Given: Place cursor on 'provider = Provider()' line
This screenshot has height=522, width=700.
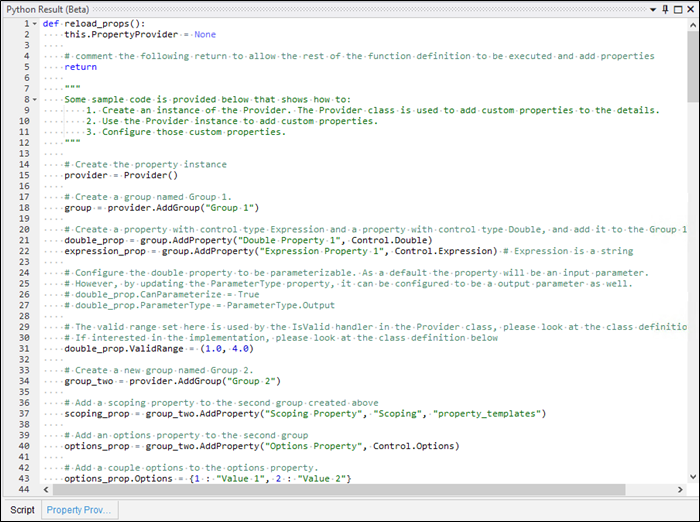Looking at the screenshot, I should click(121, 175).
